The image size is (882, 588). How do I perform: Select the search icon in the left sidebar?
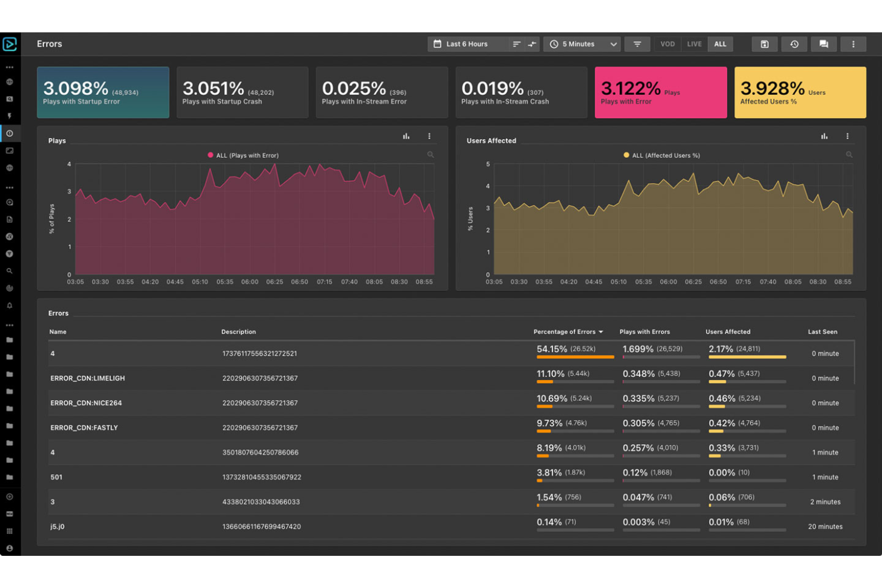[10, 270]
